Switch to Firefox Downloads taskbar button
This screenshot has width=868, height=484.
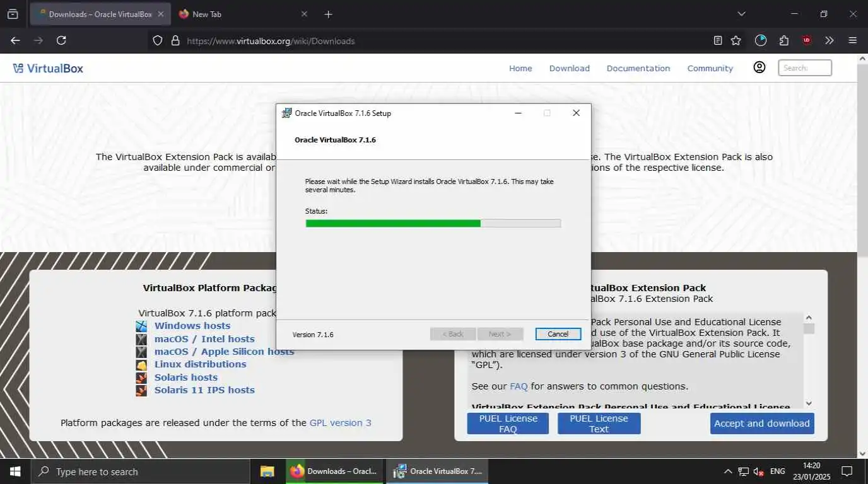pos(334,471)
